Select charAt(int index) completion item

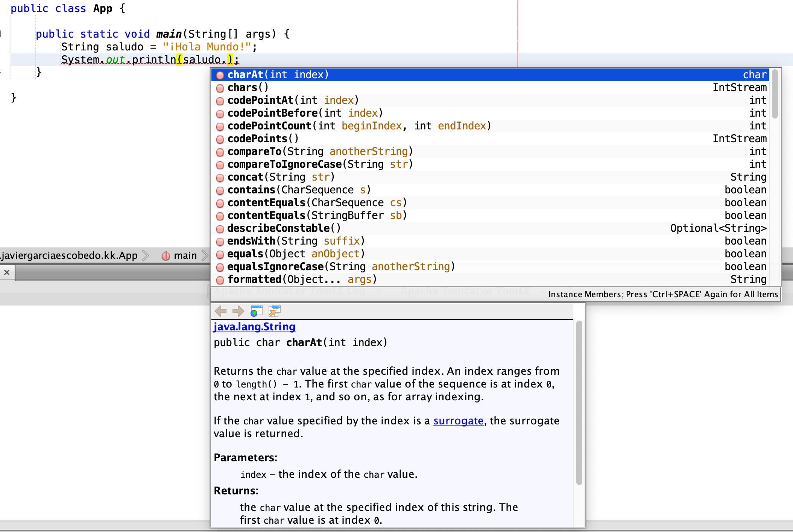pos(278,75)
